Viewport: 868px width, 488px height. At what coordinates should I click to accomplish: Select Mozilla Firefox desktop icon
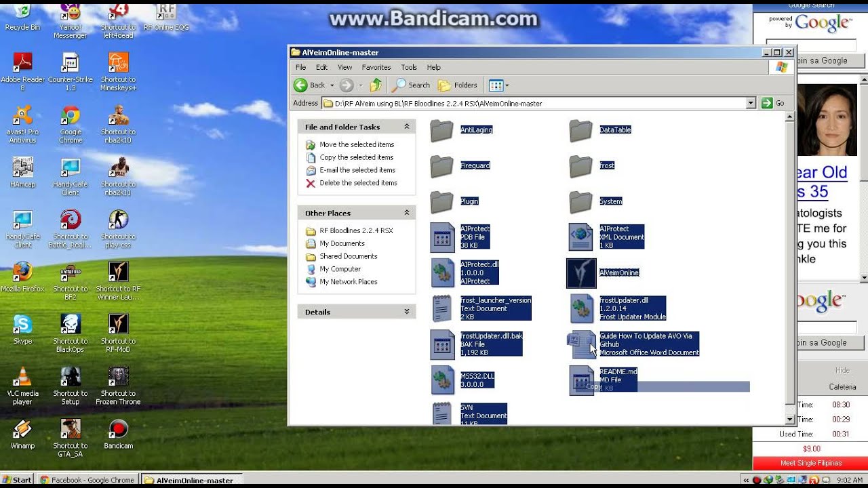[x=22, y=277]
